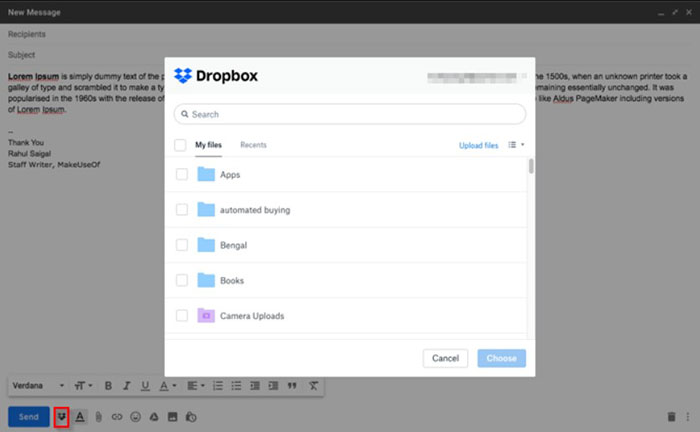This screenshot has width=700, height=432.
Task: Tick the checkbox for Books folder
Action: click(x=181, y=280)
